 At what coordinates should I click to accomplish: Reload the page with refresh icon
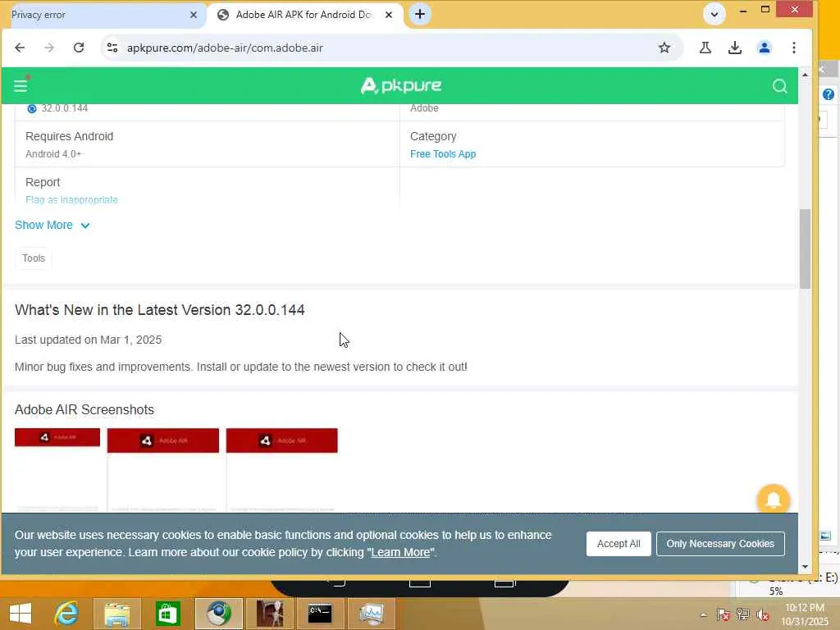pos(79,48)
